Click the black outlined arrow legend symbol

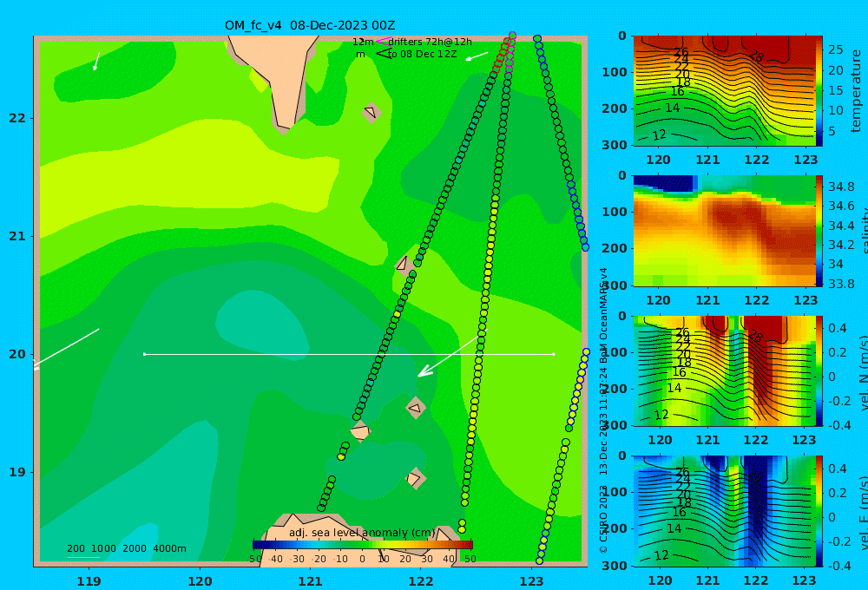pyautogui.click(x=383, y=54)
